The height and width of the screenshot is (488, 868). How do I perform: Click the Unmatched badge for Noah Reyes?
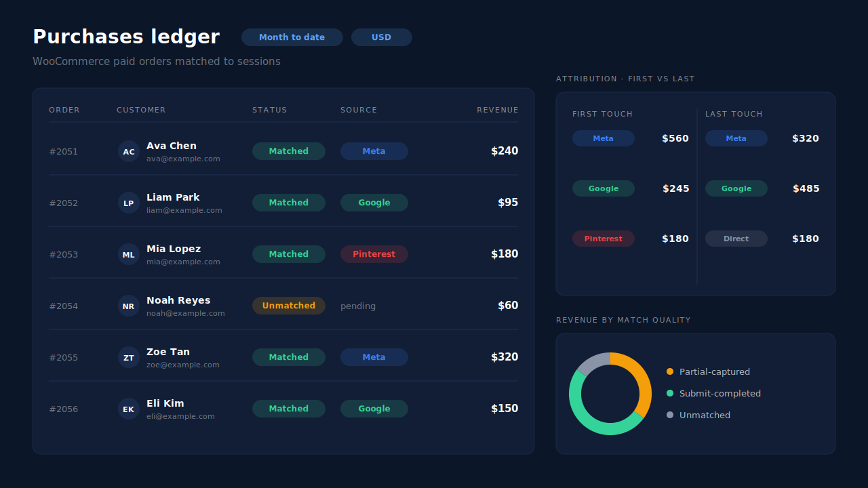(x=289, y=306)
